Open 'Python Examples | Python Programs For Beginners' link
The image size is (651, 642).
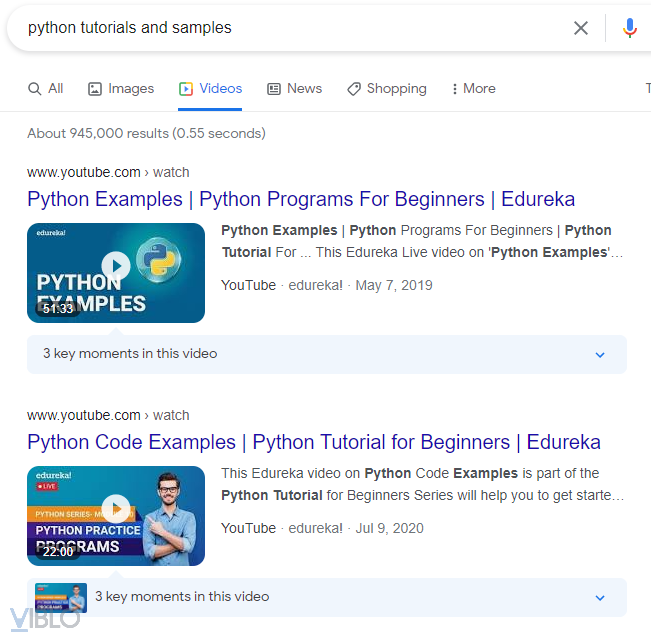tap(301, 199)
